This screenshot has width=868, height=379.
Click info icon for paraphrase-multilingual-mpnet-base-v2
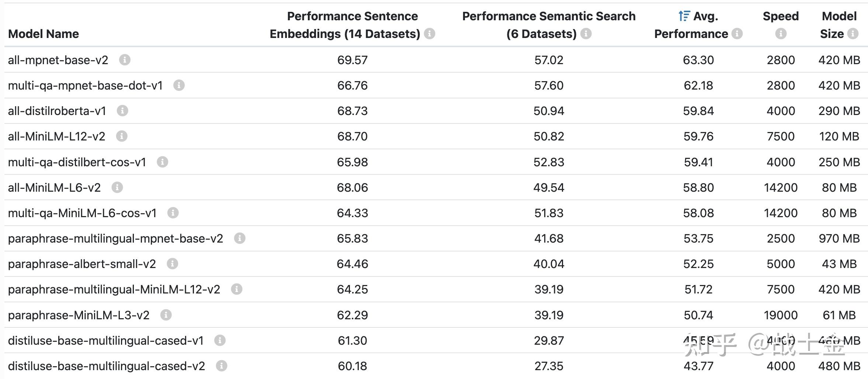pyautogui.click(x=240, y=238)
